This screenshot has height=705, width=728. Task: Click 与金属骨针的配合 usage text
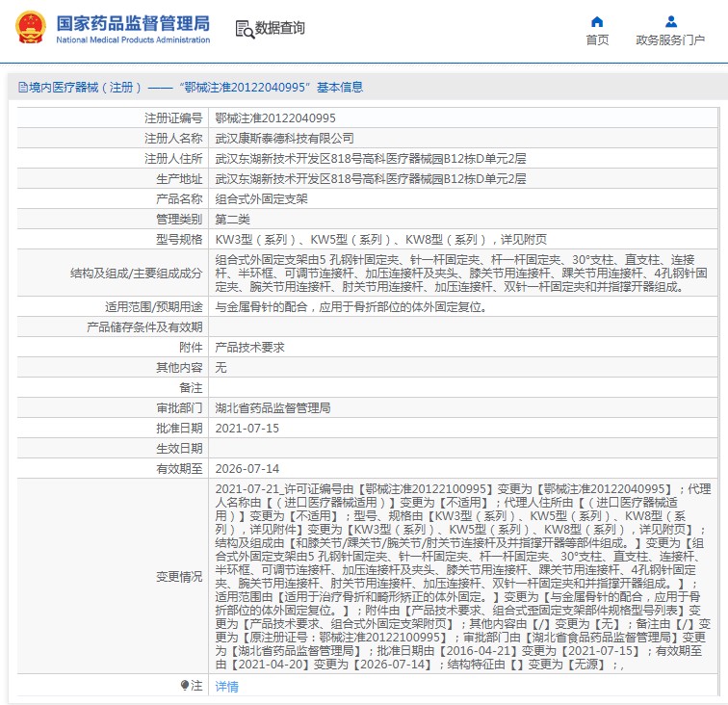click(351, 307)
